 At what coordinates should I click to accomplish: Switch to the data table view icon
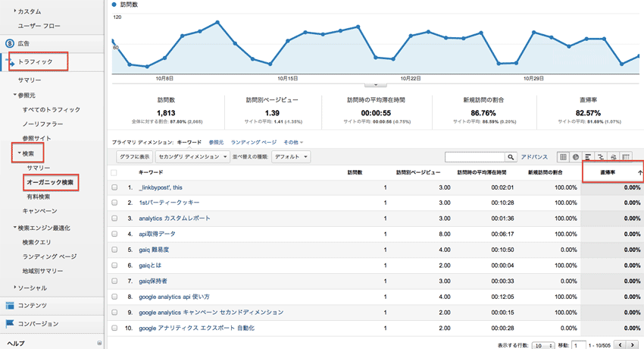point(563,157)
